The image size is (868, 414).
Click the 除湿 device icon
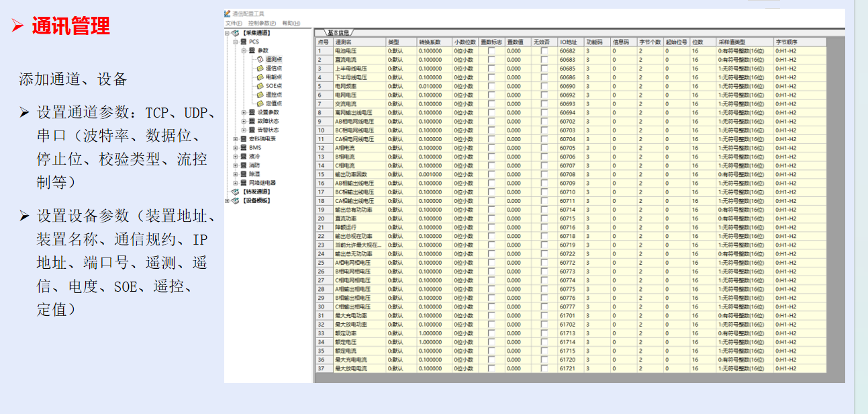coord(243,173)
